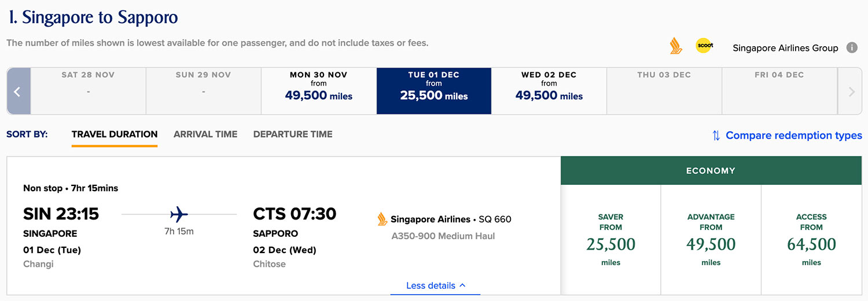Click the Singapore Airlines logo icon in header
868x301 pixels.
(x=675, y=46)
